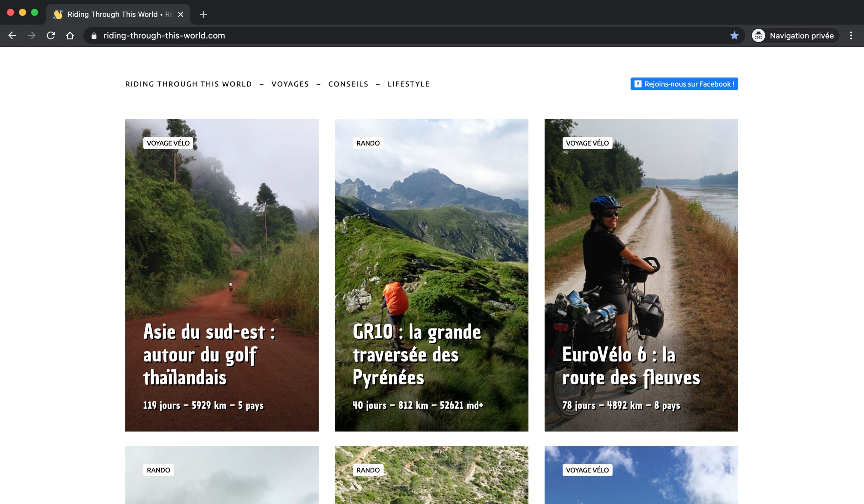The width and height of the screenshot is (864, 504).
Task: Reload the current page
Action: 51,36
